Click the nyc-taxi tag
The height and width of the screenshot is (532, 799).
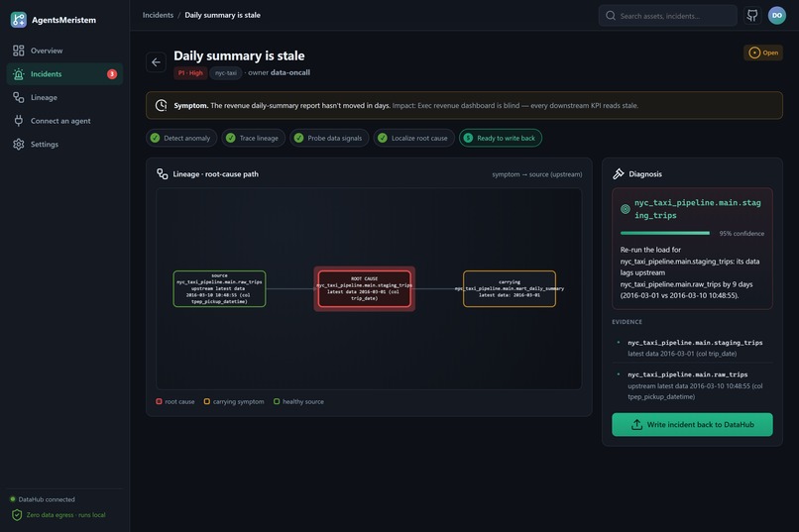[226, 72]
